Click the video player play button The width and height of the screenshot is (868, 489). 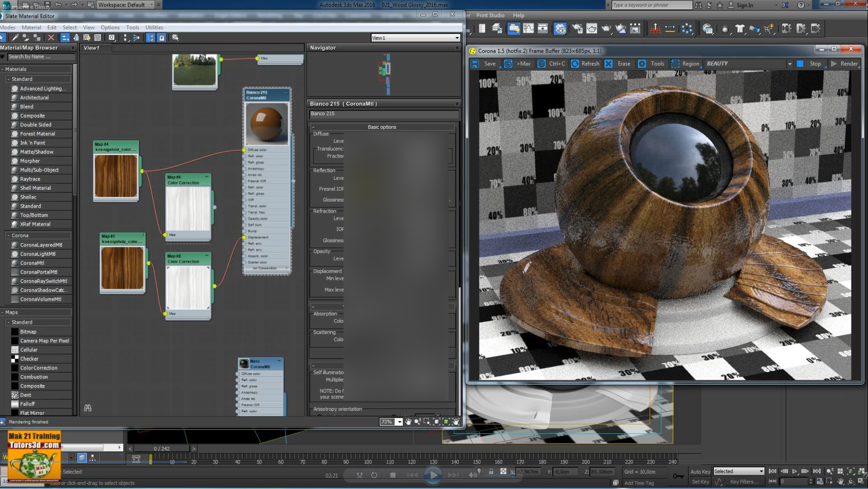click(433, 475)
